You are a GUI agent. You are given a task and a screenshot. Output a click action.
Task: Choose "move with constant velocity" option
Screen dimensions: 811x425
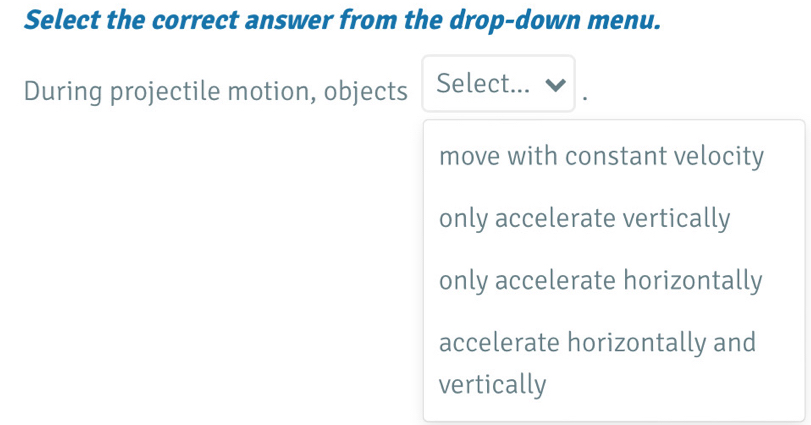click(601, 157)
